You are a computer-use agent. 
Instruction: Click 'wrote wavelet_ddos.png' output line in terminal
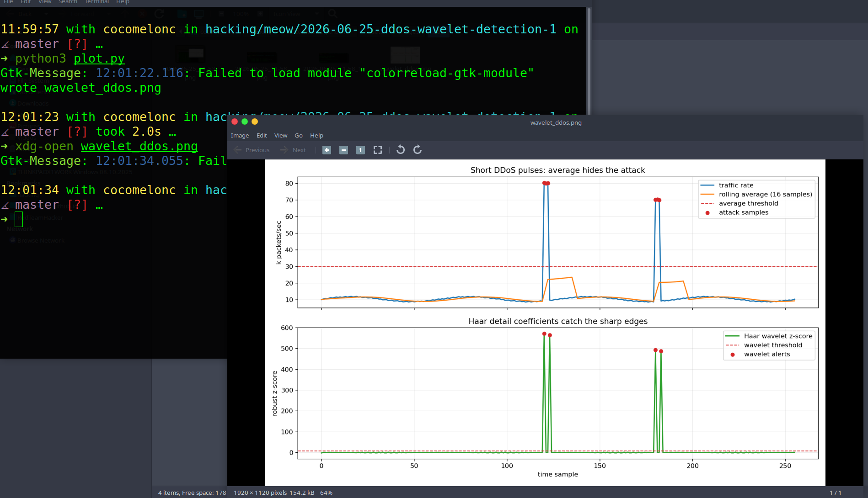tap(81, 88)
